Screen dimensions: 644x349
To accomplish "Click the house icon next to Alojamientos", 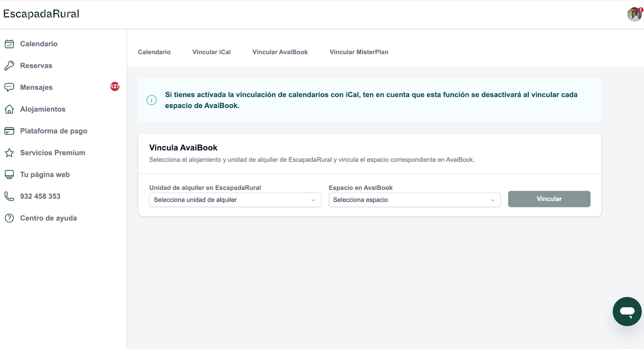I will [x=9, y=109].
